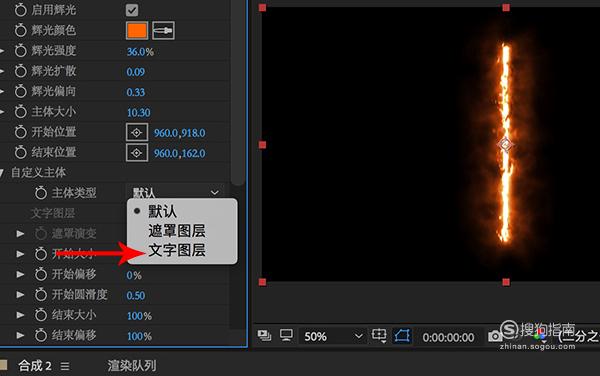Toggle the stopwatch for 开始偏移
The height and width of the screenshot is (376, 600).
(41, 274)
